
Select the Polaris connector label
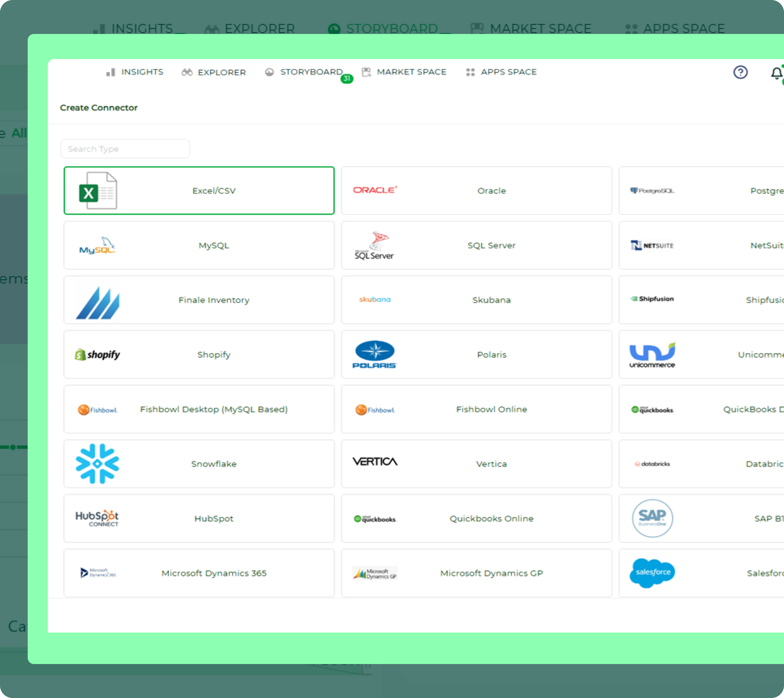pyautogui.click(x=492, y=355)
